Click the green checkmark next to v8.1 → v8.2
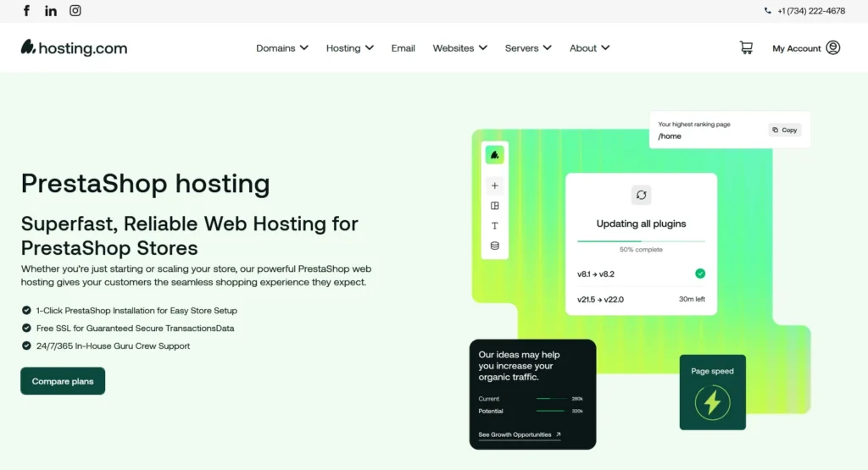868x470 pixels. 700,274
